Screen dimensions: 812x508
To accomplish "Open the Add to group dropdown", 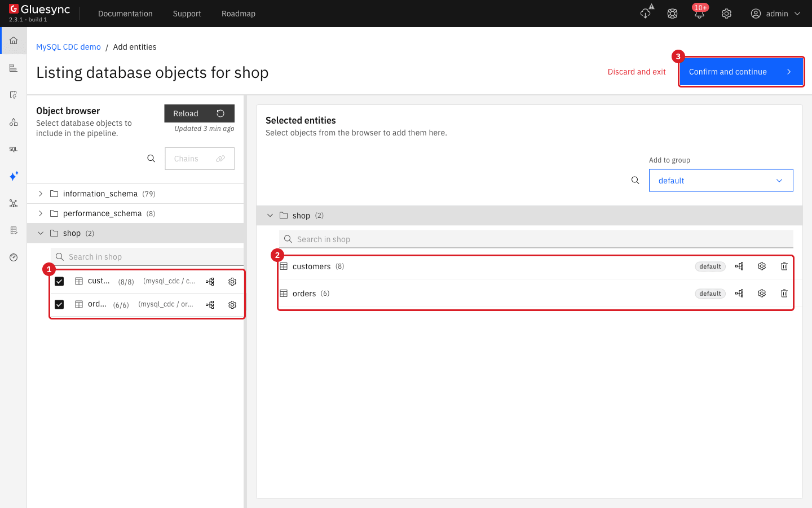I will coord(721,181).
